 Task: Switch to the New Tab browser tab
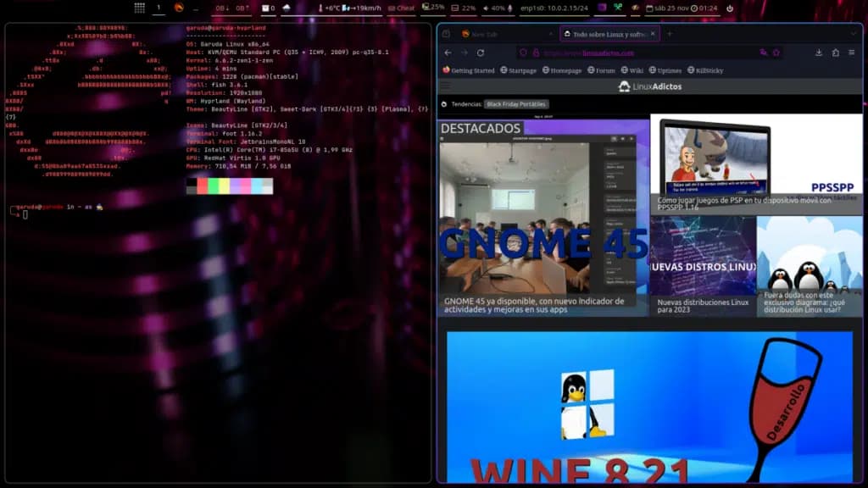tap(507, 34)
